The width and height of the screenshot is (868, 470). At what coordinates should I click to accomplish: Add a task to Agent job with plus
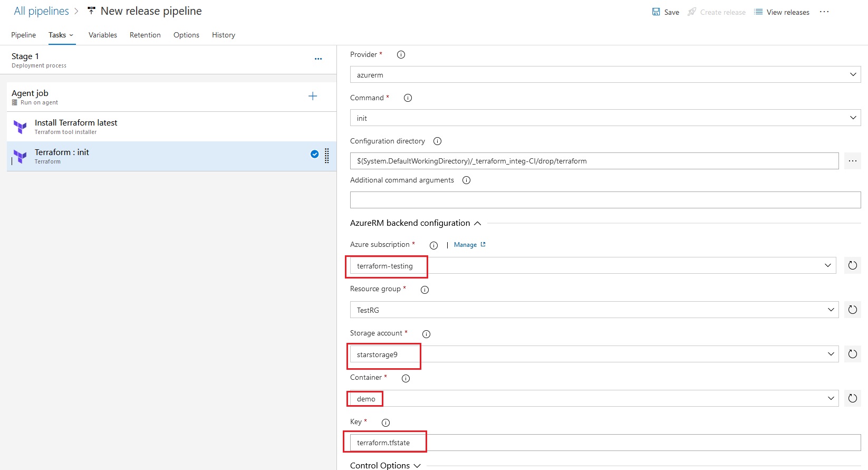pos(313,96)
